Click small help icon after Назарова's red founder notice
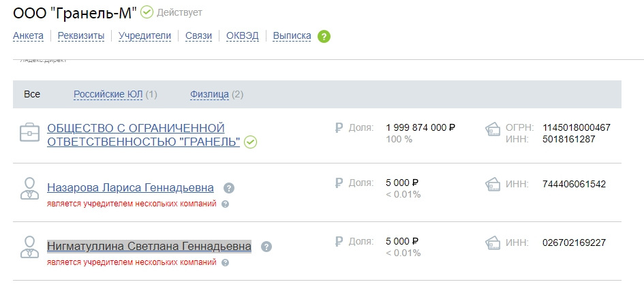The width and height of the screenshot is (644, 297). click(225, 204)
